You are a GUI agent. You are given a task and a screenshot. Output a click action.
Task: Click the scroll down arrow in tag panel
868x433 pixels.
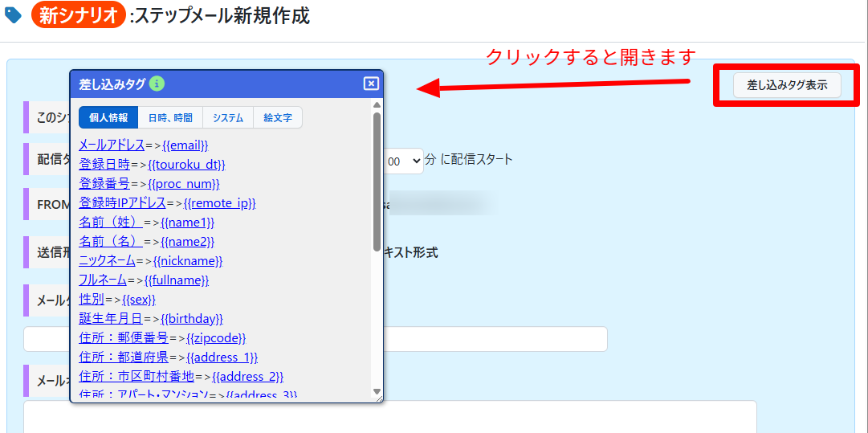click(377, 392)
